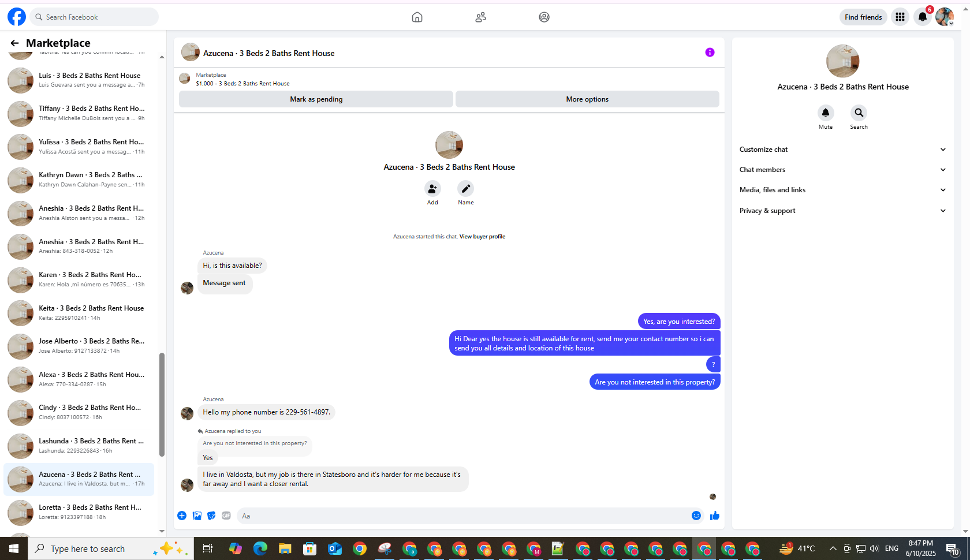
Task: Go back using the Marketplace arrow
Action: pyautogui.click(x=14, y=43)
